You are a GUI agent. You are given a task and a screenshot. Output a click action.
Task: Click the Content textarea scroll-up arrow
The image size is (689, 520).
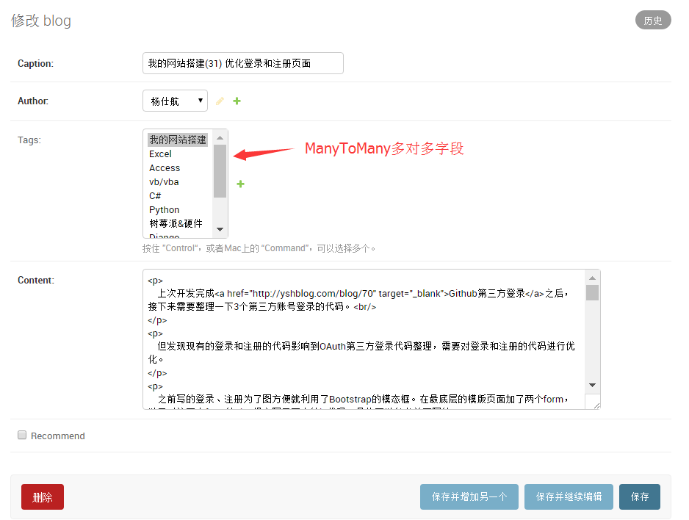pyautogui.click(x=592, y=278)
